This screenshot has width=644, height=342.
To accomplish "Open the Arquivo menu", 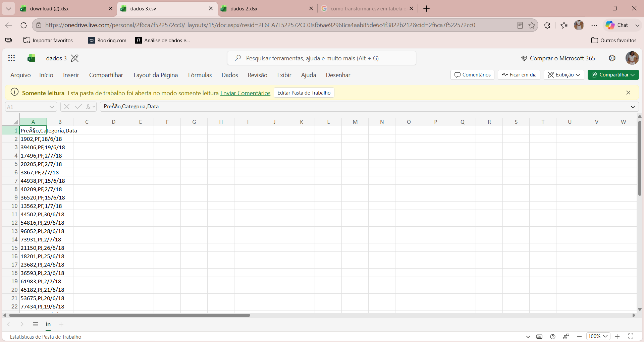I will click(x=20, y=75).
